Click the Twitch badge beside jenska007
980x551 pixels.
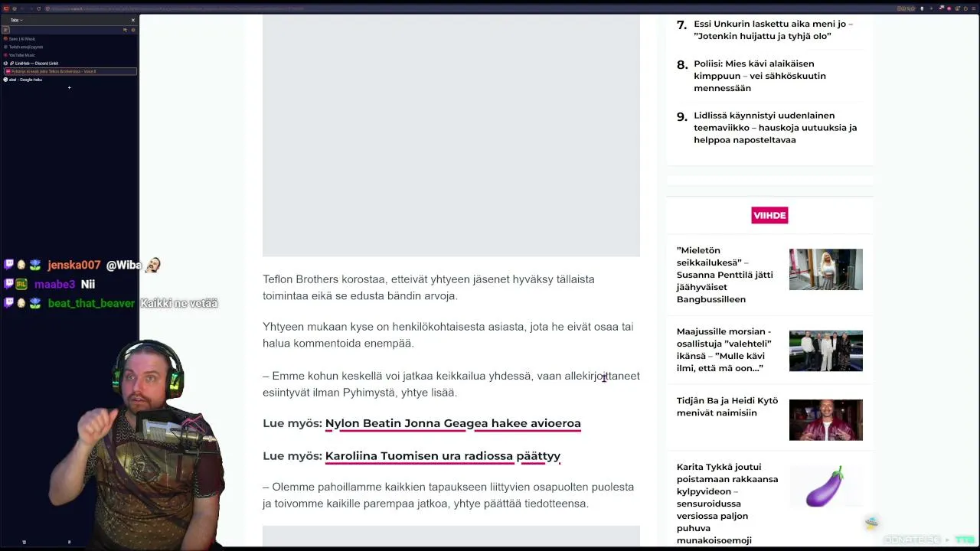(x=9, y=265)
